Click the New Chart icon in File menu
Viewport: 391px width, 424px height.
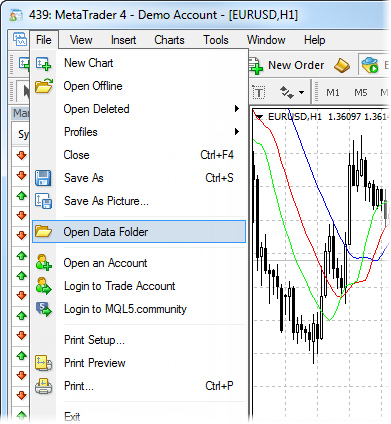pyautogui.click(x=43, y=63)
